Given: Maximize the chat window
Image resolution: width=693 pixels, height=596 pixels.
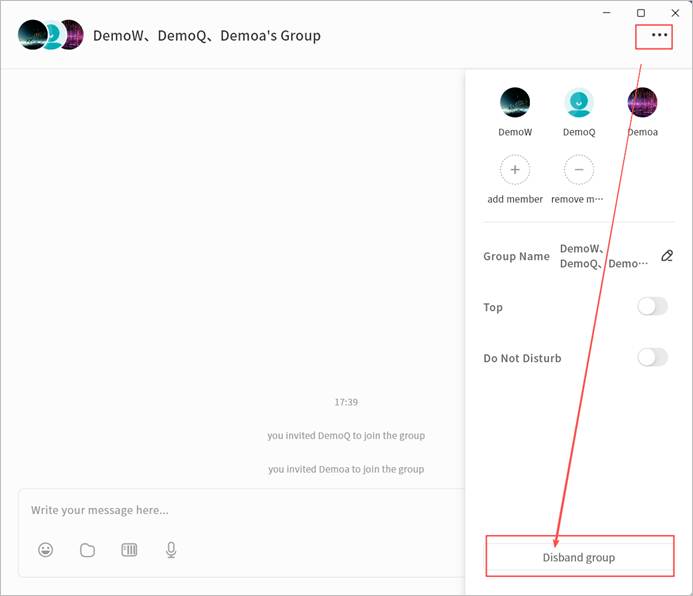Looking at the screenshot, I should pos(641,13).
